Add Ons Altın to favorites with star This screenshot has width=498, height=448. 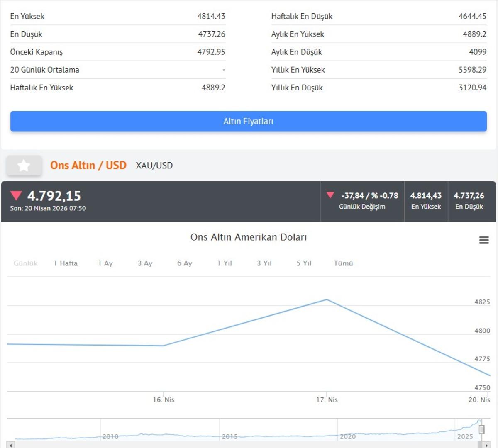[24, 166]
